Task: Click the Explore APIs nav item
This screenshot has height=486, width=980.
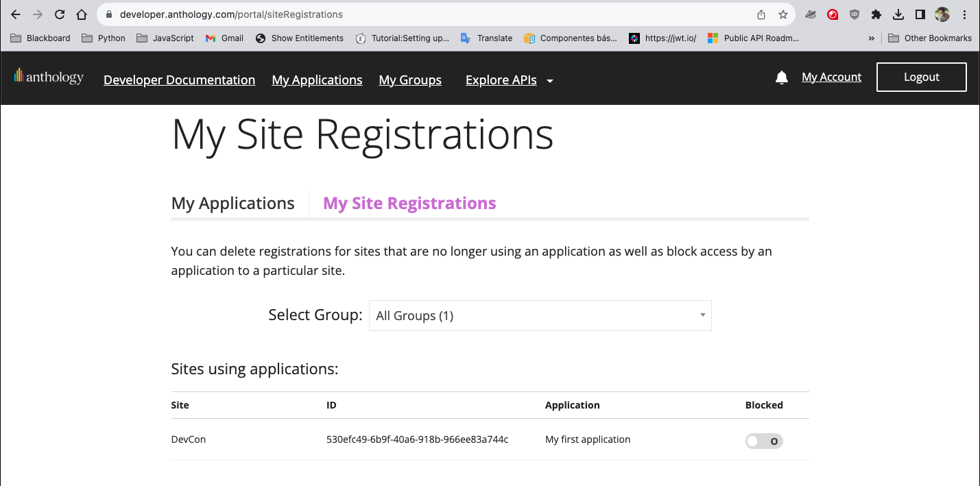Action: pyautogui.click(x=501, y=80)
